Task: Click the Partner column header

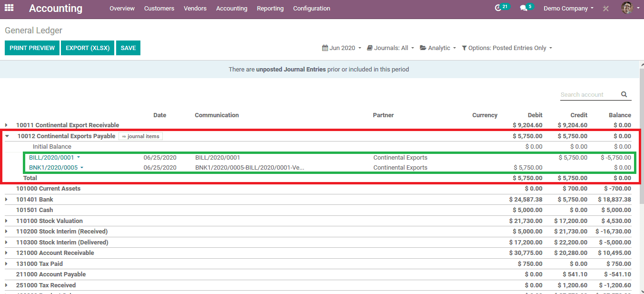Action: click(383, 115)
